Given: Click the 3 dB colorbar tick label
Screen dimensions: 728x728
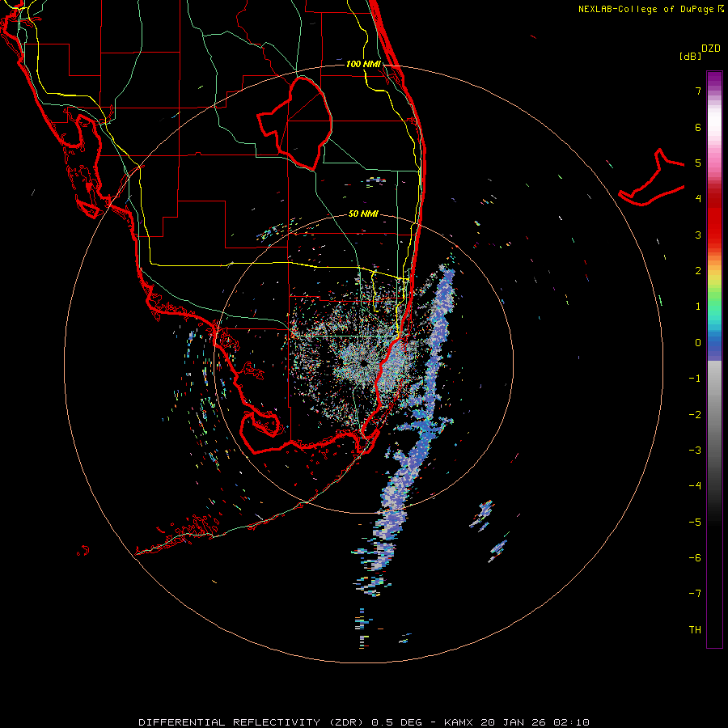Looking at the screenshot, I should (x=698, y=235).
